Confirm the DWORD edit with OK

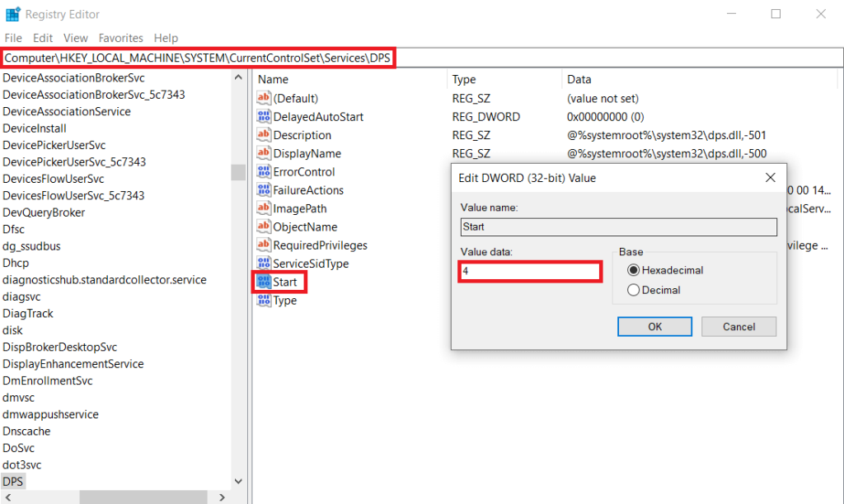pos(654,326)
